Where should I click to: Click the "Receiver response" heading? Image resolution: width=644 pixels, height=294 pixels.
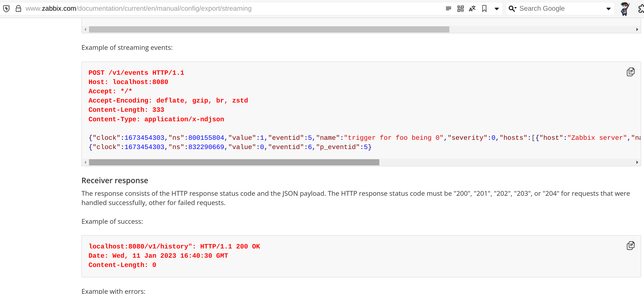(x=115, y=180)
